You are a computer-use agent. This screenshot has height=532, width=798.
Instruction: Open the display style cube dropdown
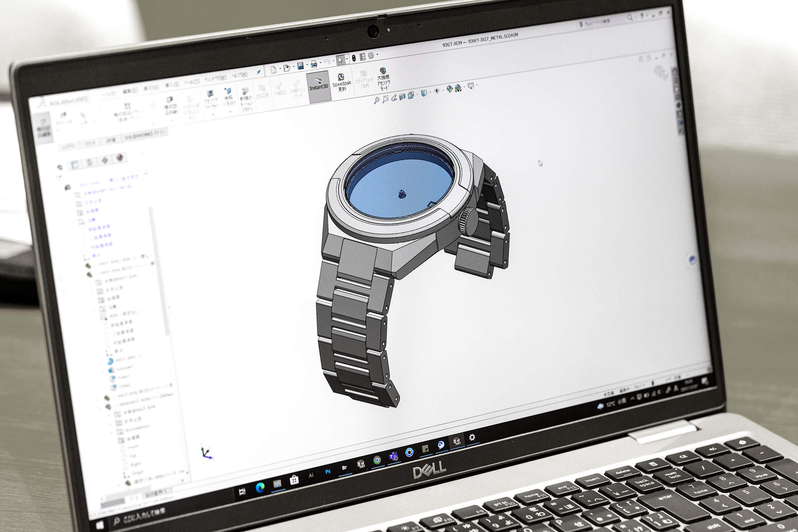(431, 92)
